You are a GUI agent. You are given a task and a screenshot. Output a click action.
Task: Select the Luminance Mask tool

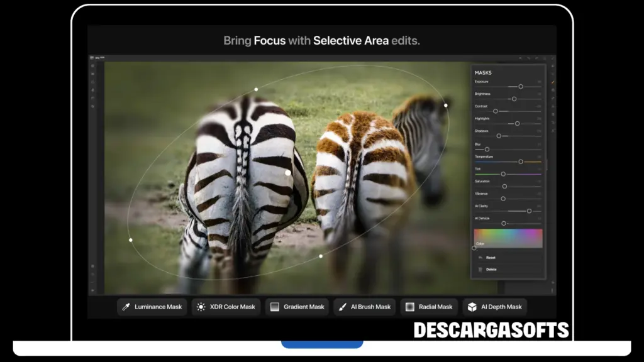[152, 307]
